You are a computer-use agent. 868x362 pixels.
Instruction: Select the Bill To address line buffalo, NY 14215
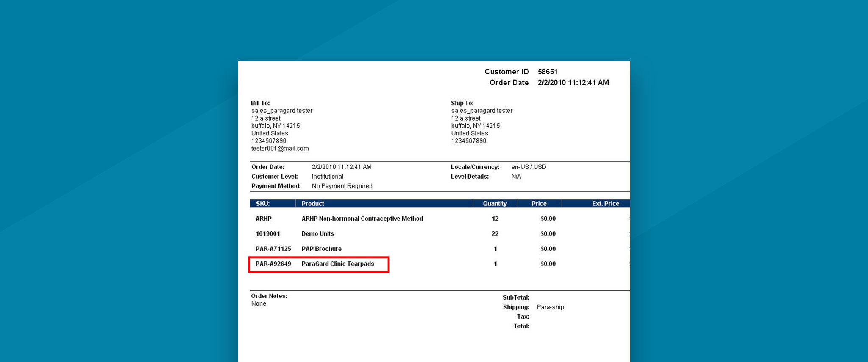point(275,126)
